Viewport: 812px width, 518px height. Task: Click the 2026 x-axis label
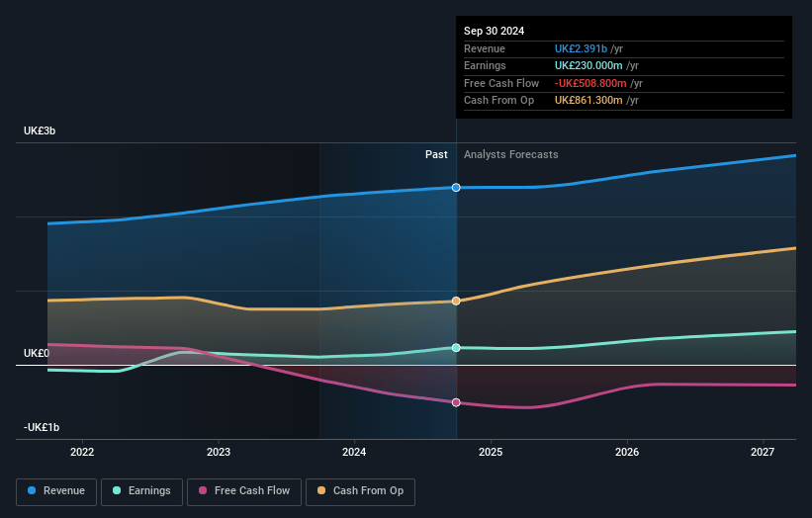pyautogui.click(x=627, y=453)
